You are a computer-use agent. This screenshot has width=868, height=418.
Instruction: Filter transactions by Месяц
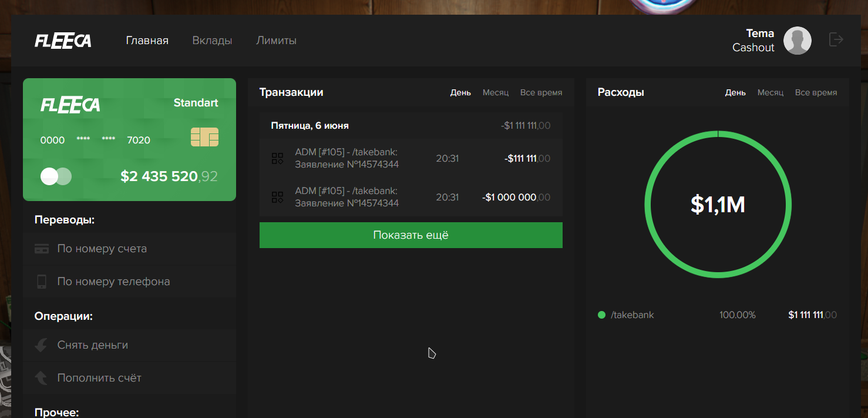(x=496, y=92)
